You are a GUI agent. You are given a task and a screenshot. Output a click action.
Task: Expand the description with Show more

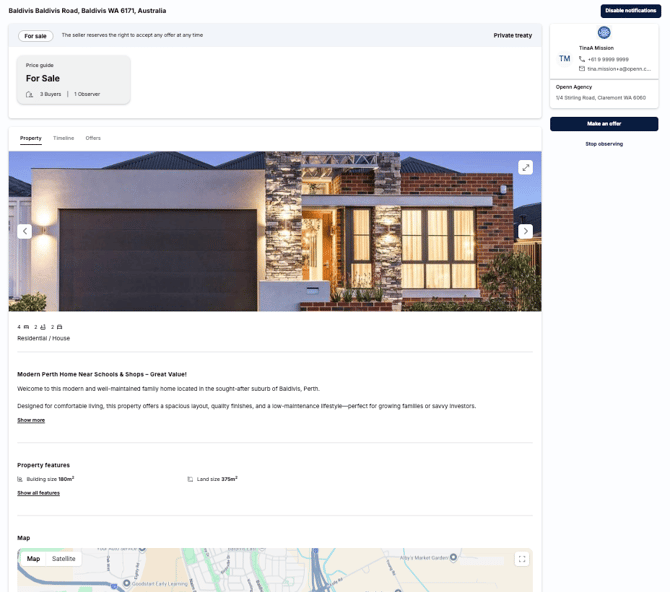point(31,420)
